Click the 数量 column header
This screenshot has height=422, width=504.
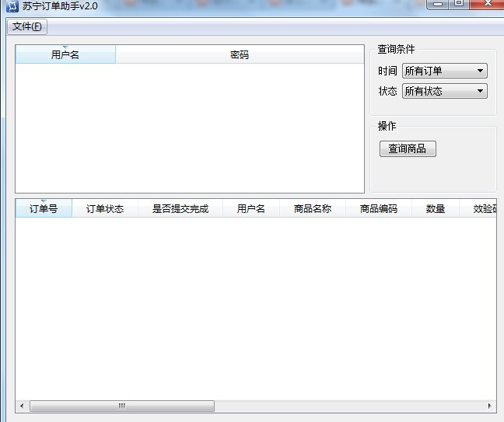click(436, 208)
